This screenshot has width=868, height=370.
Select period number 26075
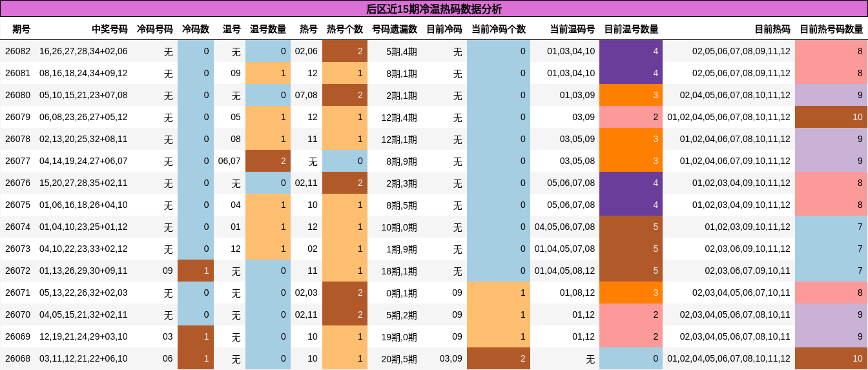tap(17, 205)
